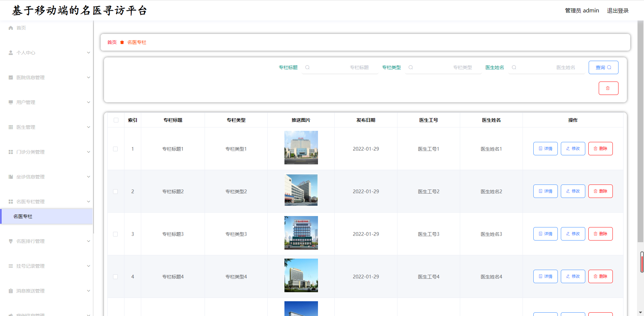This screenshot has height=316, width=644.
Task: Open 详情 for row 专栏标题2
Action: pyautogui.click(x=545, y=191)
